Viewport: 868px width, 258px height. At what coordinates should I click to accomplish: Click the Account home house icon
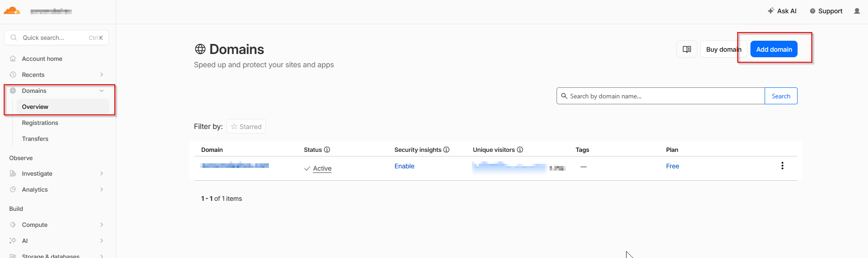pos(13,59)
